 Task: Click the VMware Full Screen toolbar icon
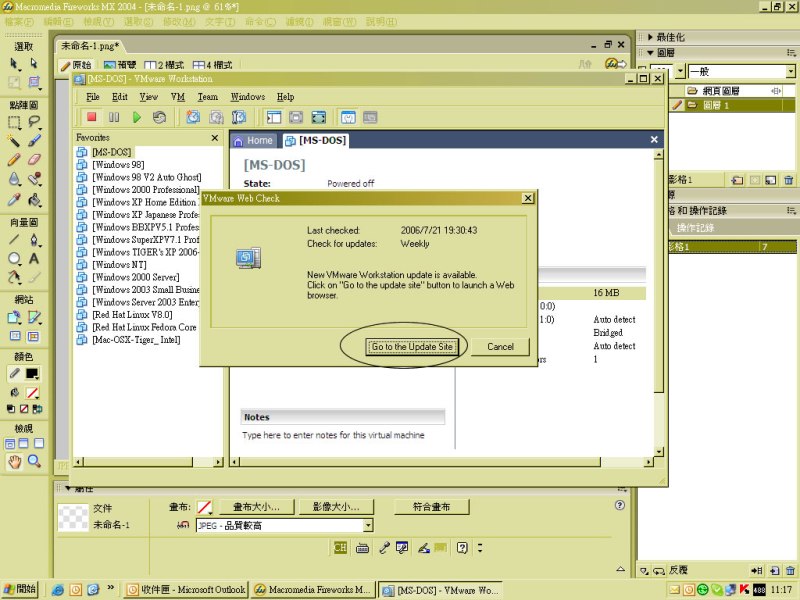319,117
